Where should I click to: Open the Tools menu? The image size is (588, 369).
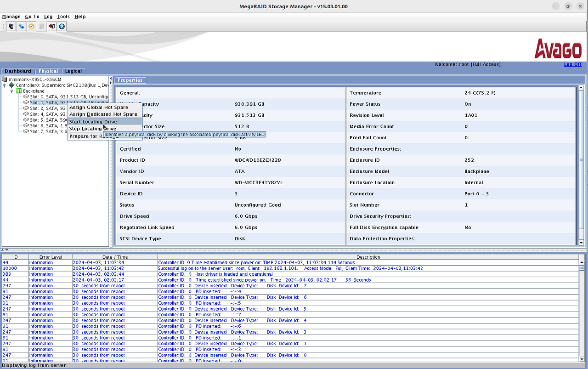(63, 17)
